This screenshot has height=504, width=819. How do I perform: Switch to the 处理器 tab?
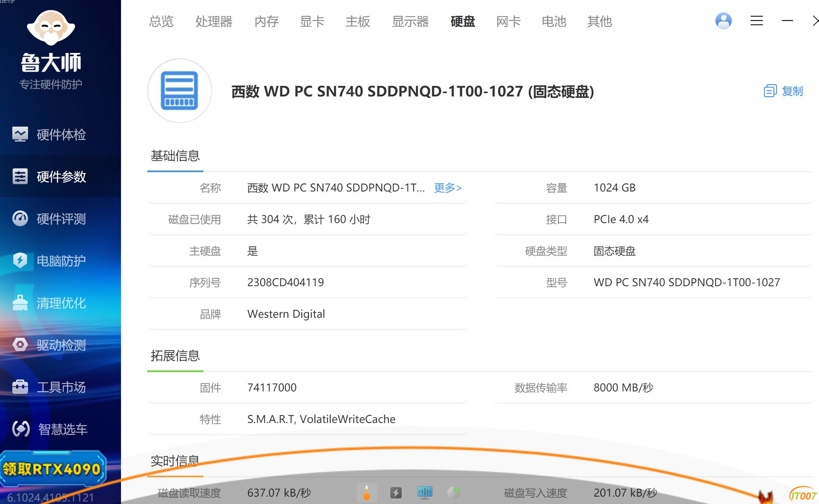[214, 21]
